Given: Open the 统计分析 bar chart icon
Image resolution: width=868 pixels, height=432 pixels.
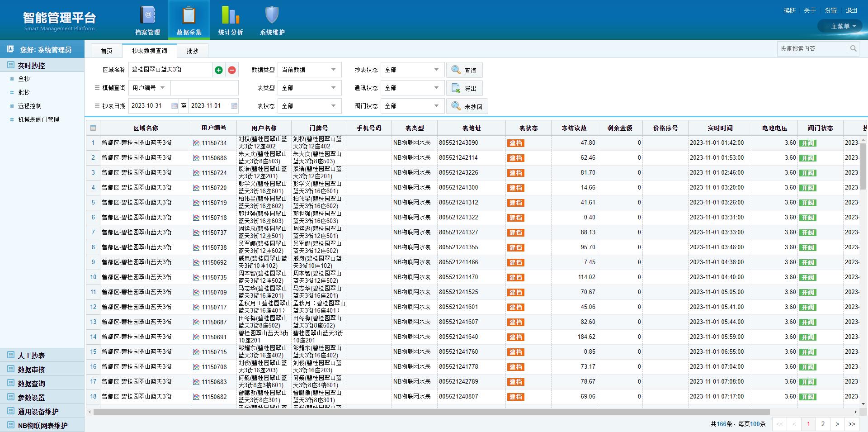Looking at the screenshot, I should click(x=230, y=15).
